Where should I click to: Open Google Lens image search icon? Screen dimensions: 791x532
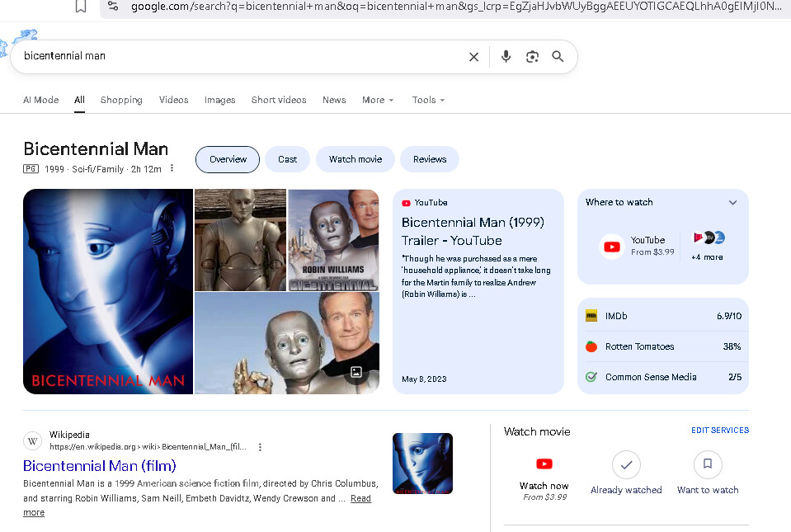click(532, 57)
